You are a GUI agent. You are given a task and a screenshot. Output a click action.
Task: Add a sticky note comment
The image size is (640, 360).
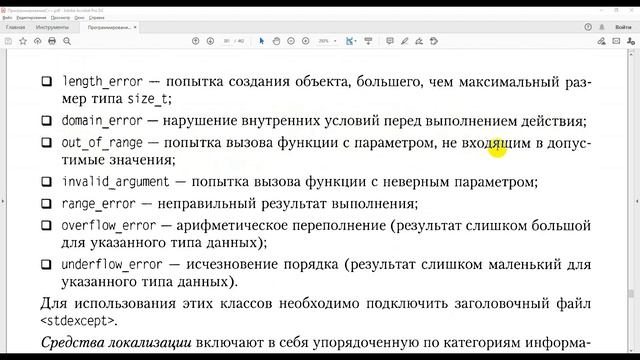tap(390, 41)
